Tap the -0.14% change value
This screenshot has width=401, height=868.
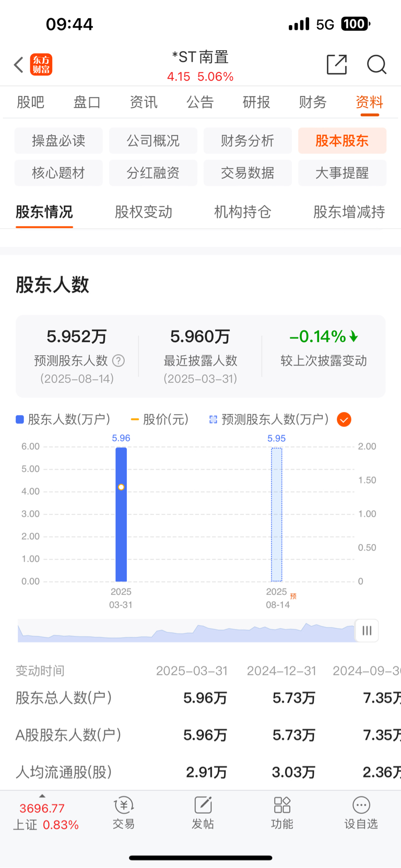(324, 336)
